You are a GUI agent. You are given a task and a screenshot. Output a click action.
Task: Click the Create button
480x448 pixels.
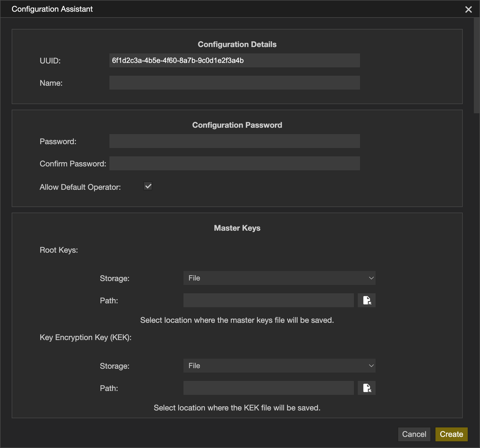pyautogui.click(x=452, y=434)
